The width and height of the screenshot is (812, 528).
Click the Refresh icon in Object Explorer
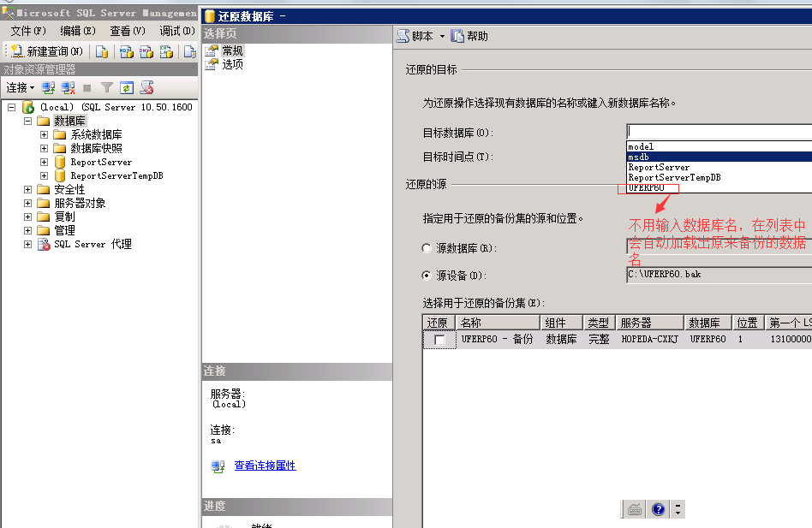pyautogui.click(x=127, y=88)
